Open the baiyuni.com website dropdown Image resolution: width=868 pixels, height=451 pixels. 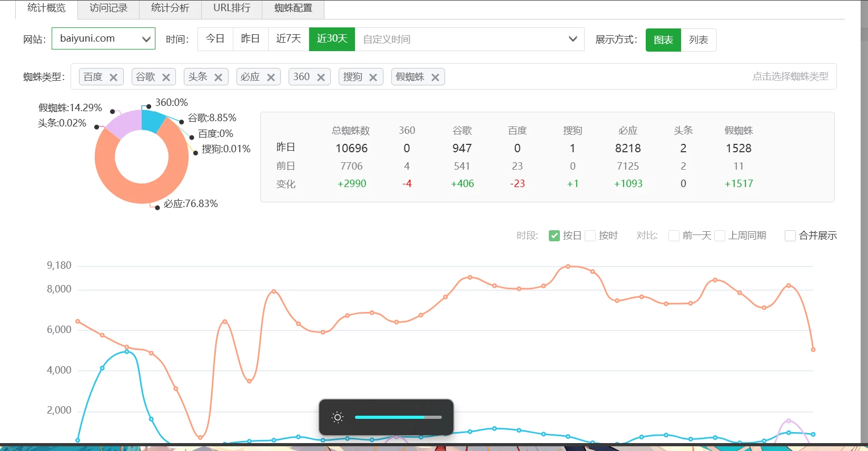103,38
